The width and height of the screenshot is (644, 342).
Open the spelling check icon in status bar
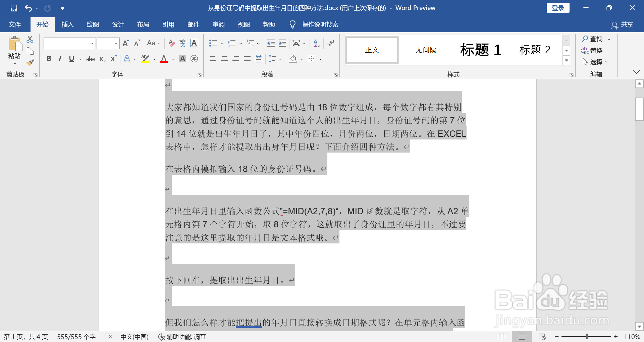click(x=108, y=337)
